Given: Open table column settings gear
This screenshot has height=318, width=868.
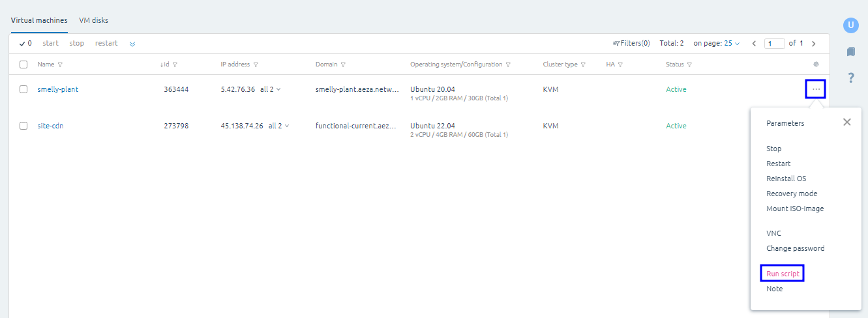Looking at the screenshot, I should click(x=816, y=65).
